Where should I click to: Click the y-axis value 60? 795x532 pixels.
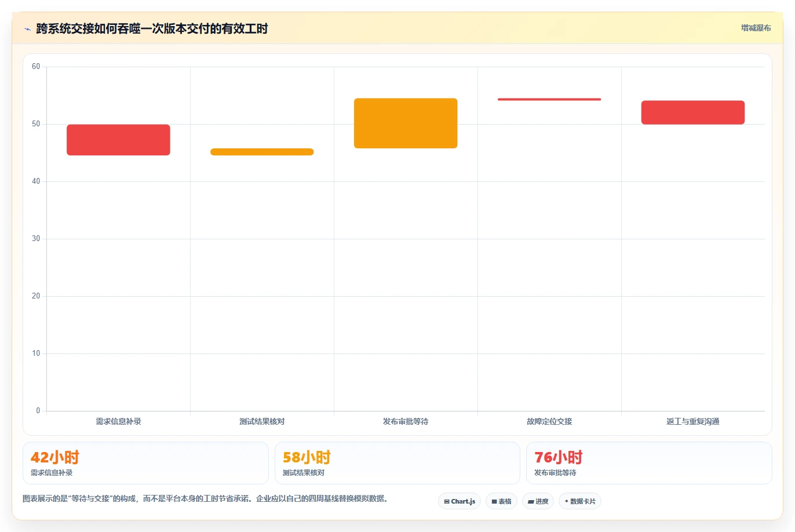point(36,67)
